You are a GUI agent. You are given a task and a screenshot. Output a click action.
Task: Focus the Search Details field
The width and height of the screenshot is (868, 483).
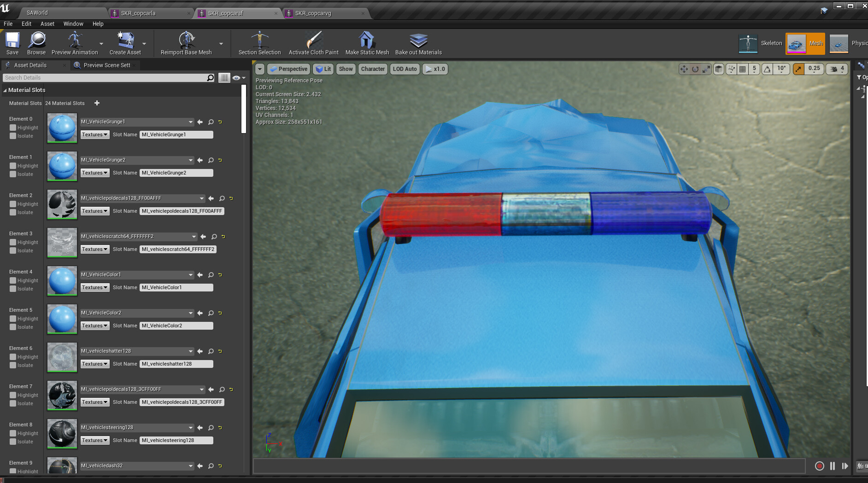(x=105, y=78)
